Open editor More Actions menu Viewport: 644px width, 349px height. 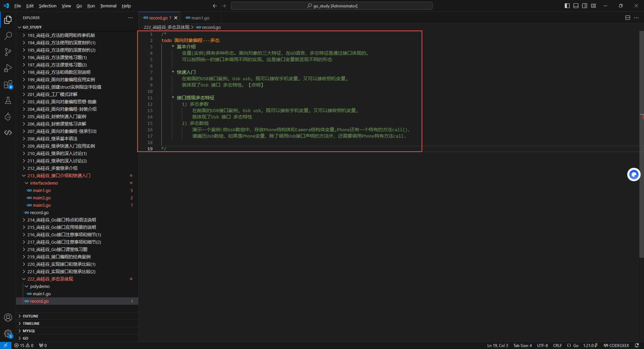(636, 18)
